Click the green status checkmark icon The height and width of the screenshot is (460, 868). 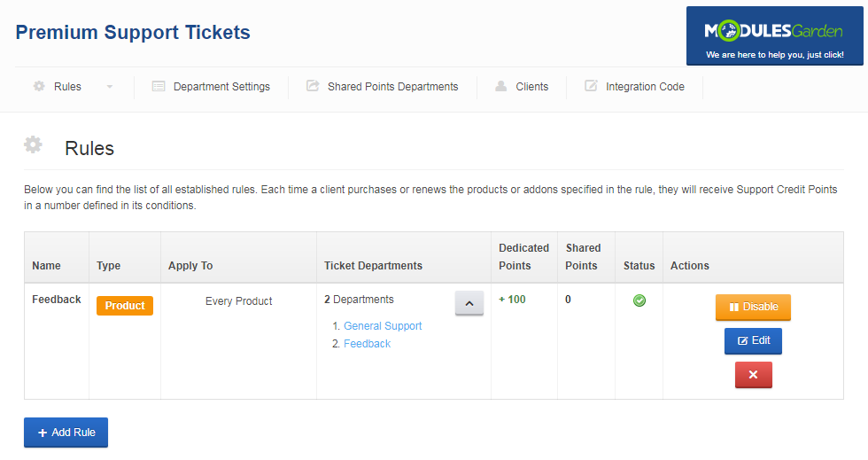point(639,300)
